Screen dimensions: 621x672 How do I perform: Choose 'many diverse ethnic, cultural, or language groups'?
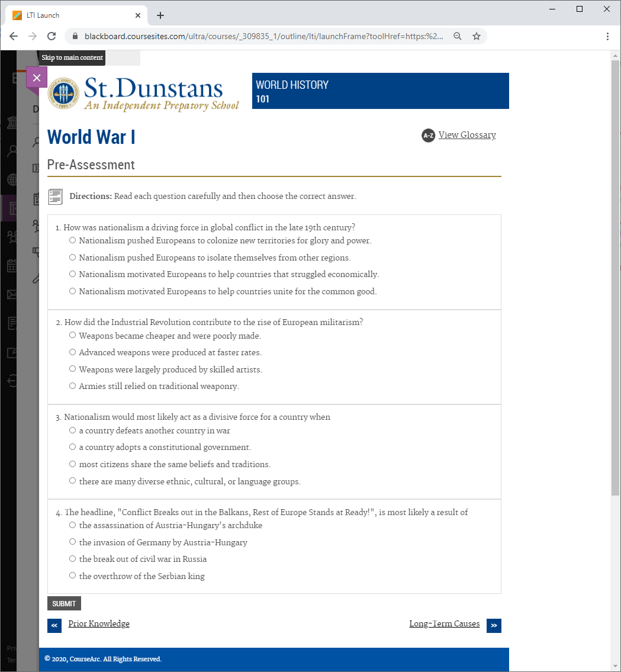pos(72,481)
